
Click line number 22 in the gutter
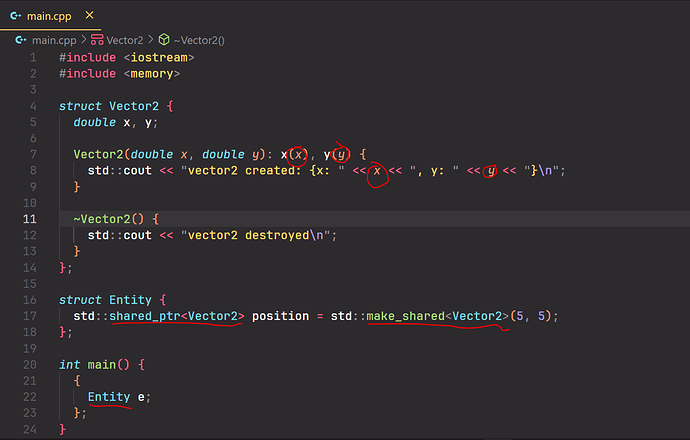click(29, 397)
